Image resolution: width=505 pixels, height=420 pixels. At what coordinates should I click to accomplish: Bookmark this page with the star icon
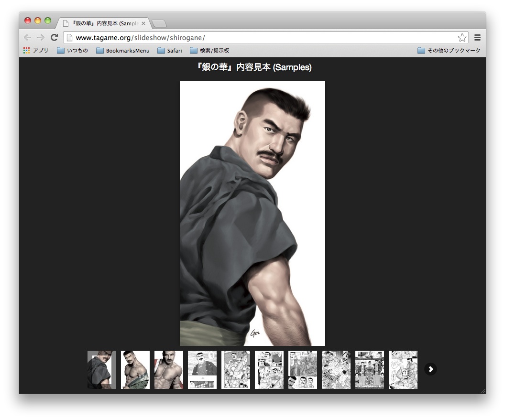(x=462, y=38)
